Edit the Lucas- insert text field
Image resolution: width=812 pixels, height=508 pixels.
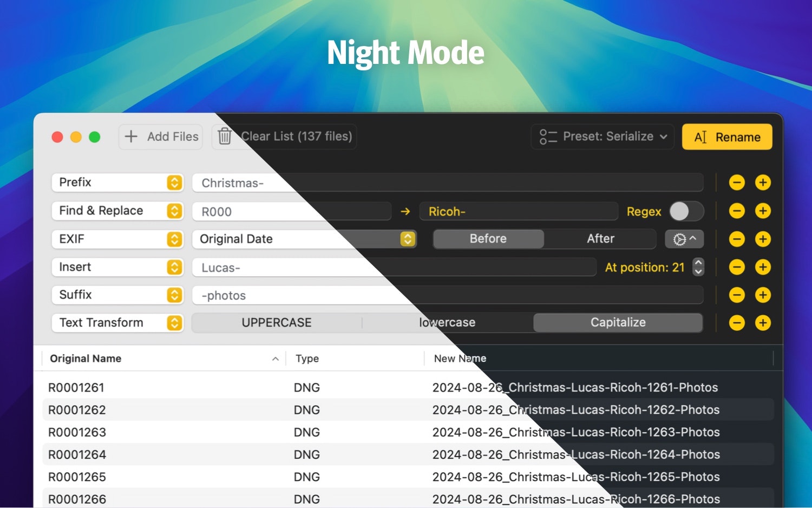pyautogui.click(x=394, y=268)
